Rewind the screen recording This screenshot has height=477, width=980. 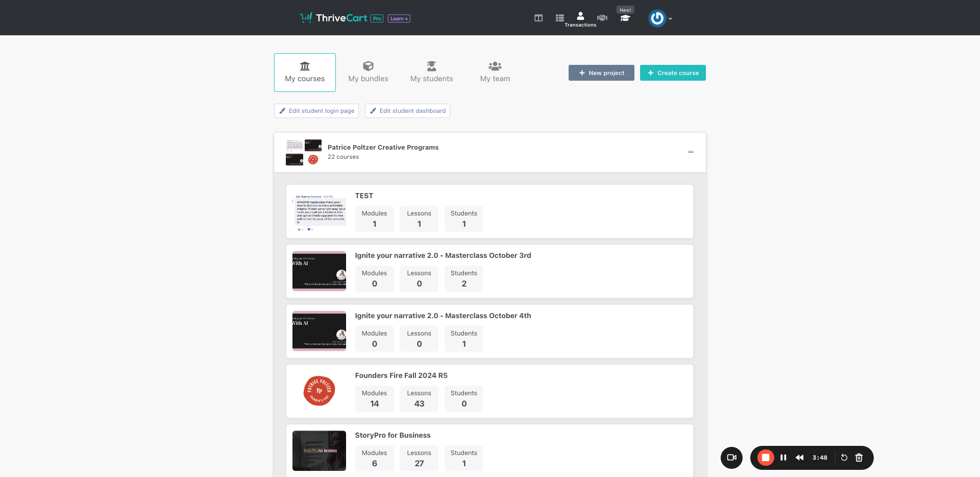tap(800, 458)
